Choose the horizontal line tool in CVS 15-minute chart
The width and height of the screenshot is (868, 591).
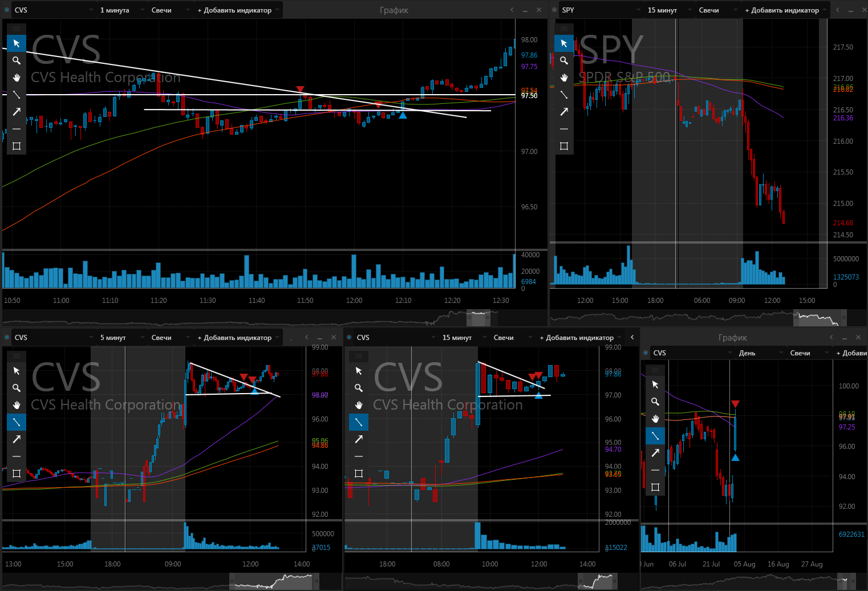(359, 456)
